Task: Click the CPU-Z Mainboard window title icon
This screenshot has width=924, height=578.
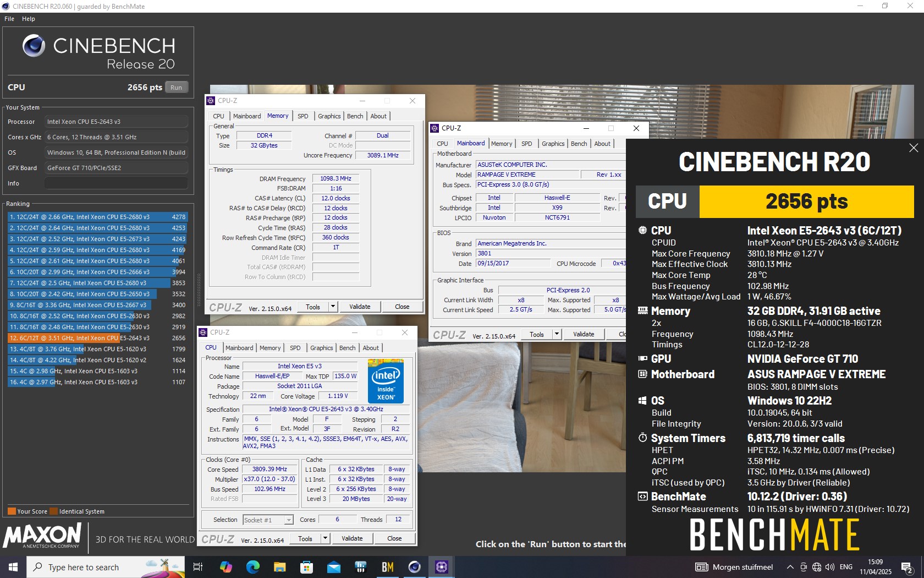Action: 435,128
